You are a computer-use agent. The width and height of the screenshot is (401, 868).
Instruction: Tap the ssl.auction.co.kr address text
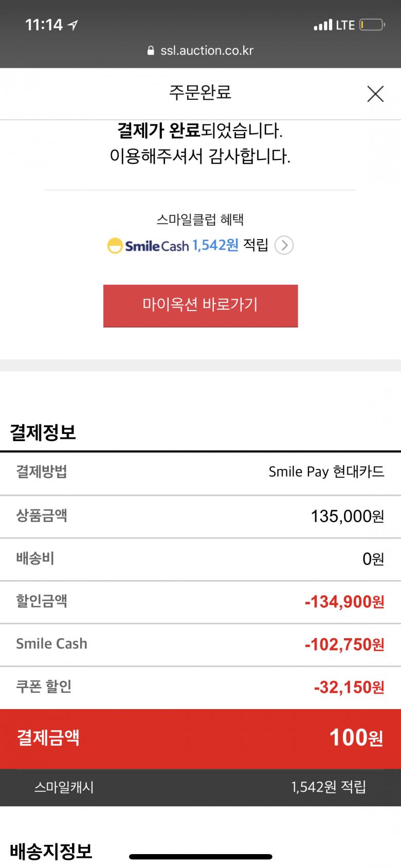[207, 51]
